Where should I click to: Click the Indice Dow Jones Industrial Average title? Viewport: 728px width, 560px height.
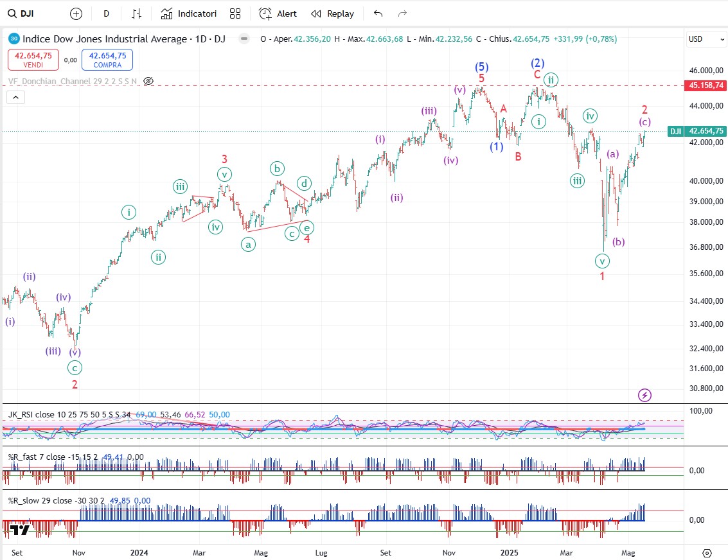[124, 39]
